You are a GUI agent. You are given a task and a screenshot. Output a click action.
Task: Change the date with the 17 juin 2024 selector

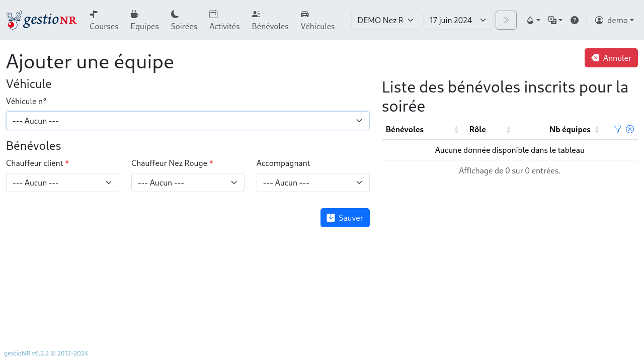458,20
